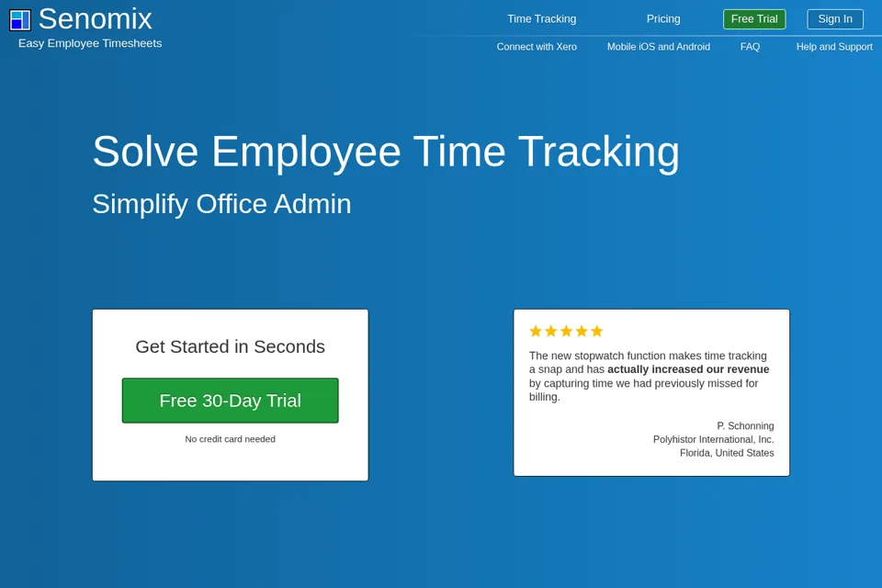Click the 'Easy Employee Timesheets' tagline
Screen dimensions: 882x588
90,43
